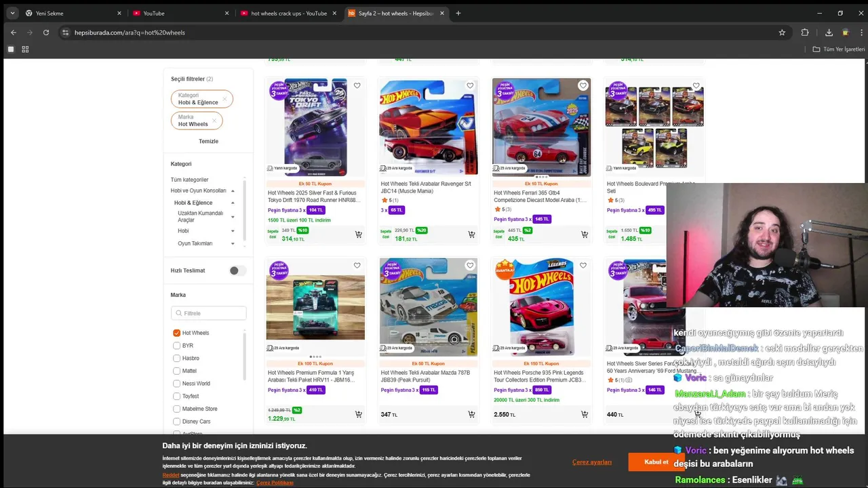Add Tokyo Drift Road Runner to favorites
This screenshot has height=488, width=868.
[x=357, y=85]
